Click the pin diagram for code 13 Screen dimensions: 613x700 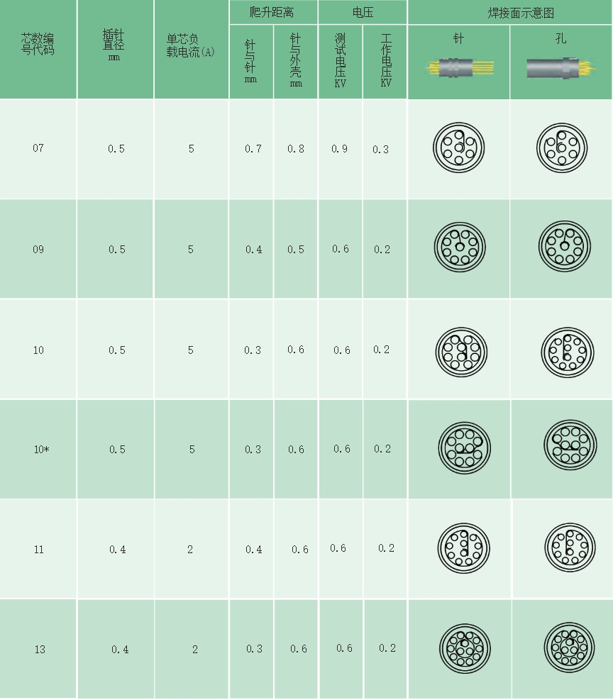(x=464, y=648)
